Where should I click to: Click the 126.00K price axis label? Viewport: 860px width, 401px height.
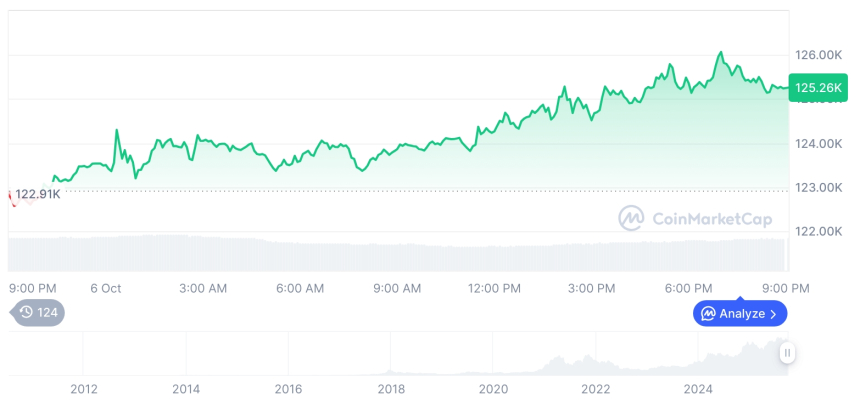[x=818, y=54]
